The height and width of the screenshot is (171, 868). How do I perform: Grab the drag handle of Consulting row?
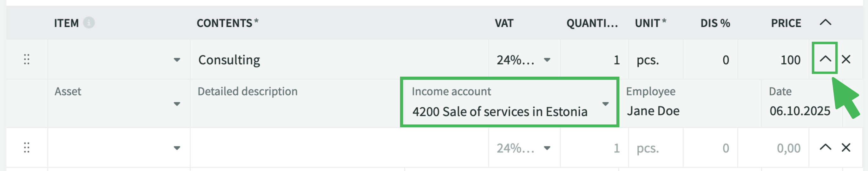[x=27, y=60]
